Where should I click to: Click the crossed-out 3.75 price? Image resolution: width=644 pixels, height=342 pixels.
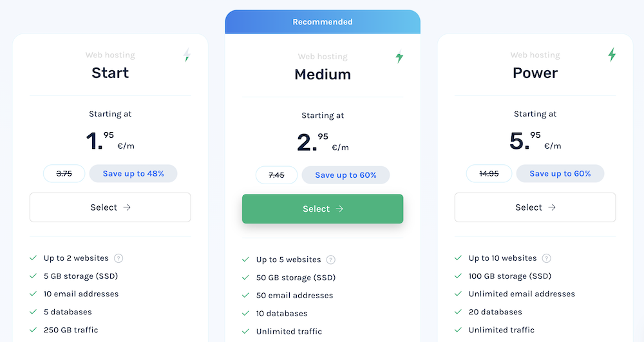64,173
